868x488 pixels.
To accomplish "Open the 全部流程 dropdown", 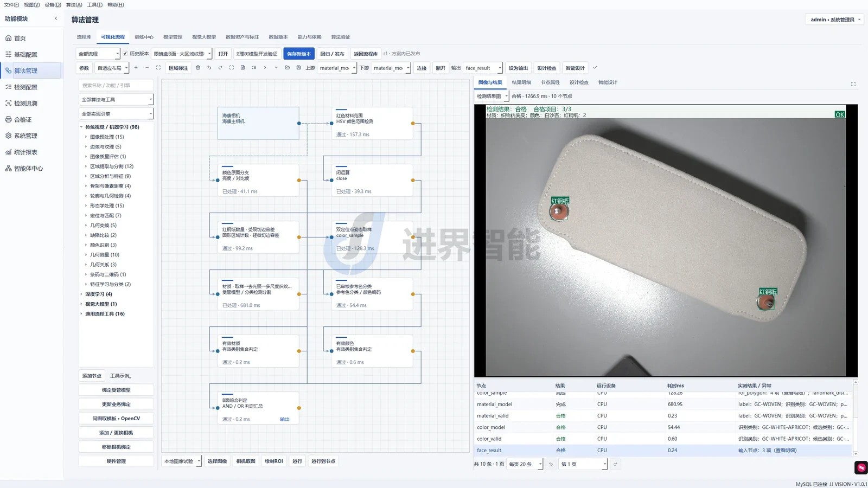I will tap(98, 54).
